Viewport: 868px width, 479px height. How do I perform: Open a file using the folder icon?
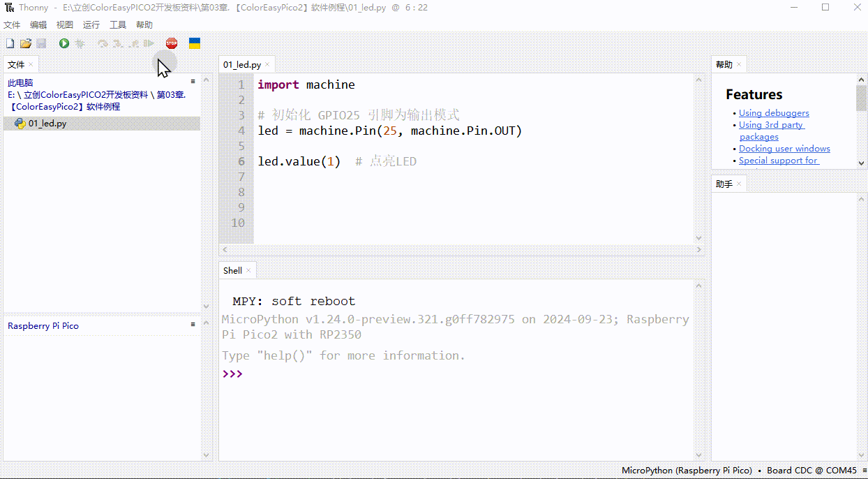[26, 43]
